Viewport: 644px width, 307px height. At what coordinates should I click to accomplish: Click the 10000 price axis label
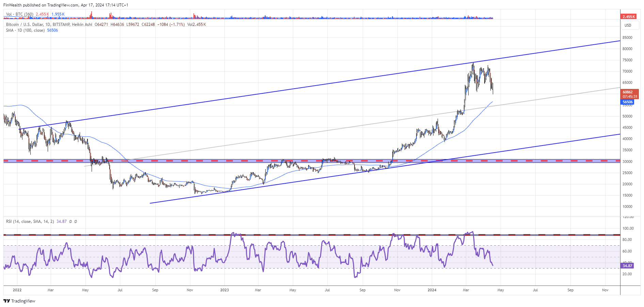coord(627,207)
